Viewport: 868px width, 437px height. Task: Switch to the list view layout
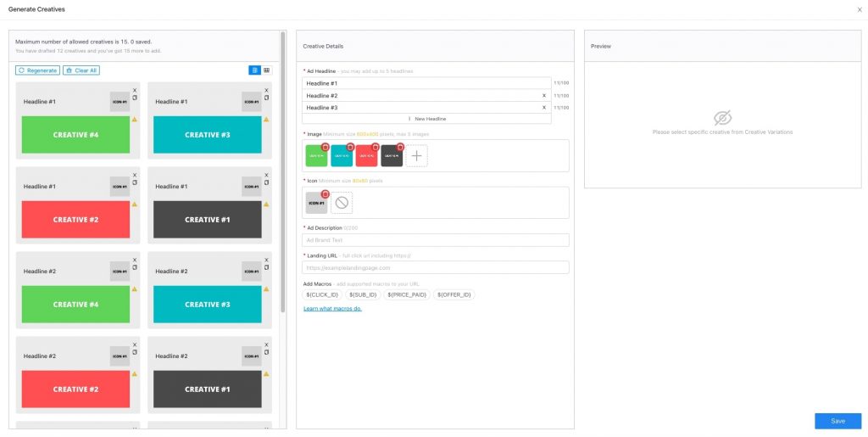pos(254,70)
